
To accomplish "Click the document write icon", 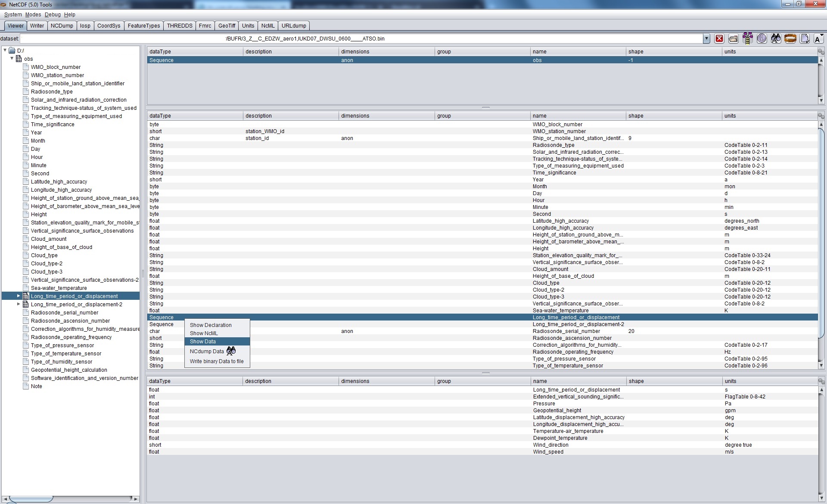I will (x=804, y=39).
